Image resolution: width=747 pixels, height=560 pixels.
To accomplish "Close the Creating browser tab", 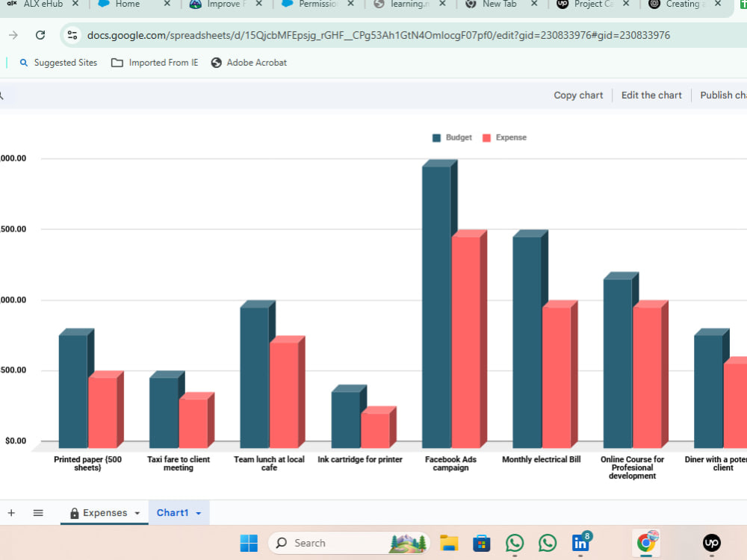I will [718, 4].
